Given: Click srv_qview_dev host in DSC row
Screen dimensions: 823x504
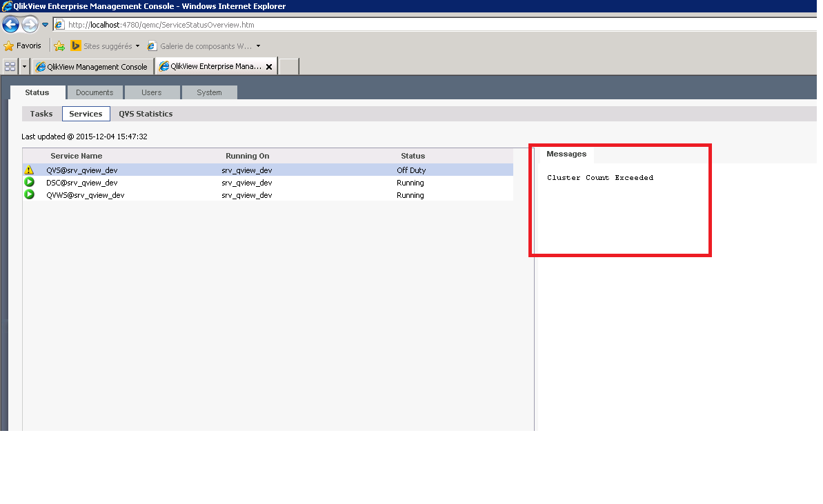Looking at the screenshot, I should point(247,183).
